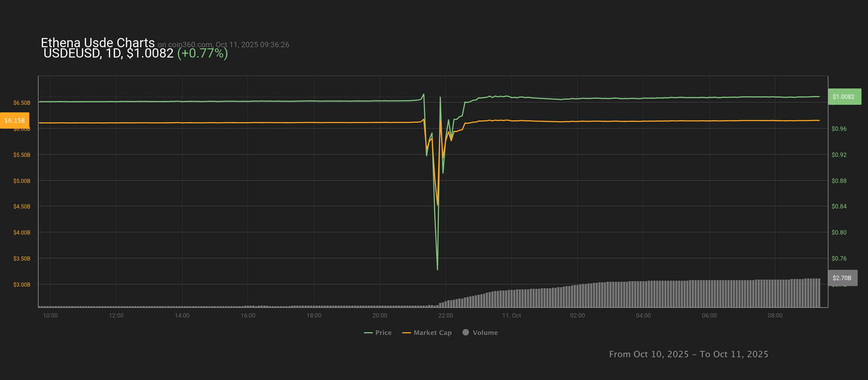Click the grey $2.70B volume tag
This screenshot has height=380, width=868.
click(843, 278)
